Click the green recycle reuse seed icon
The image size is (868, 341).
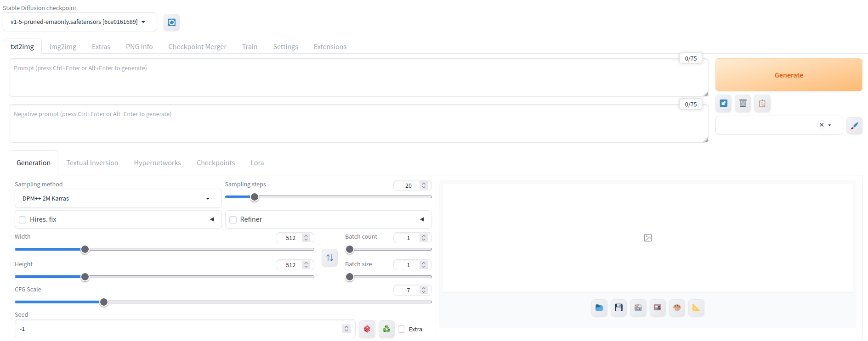point(386,329)
